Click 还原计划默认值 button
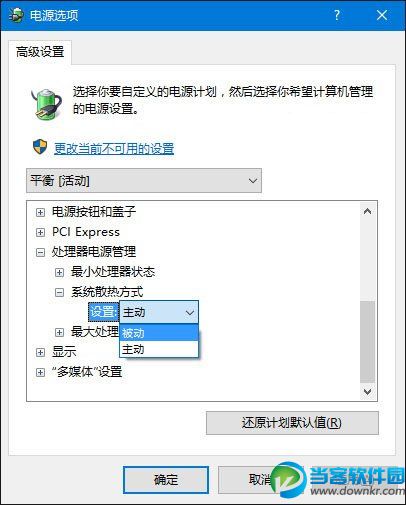406x505 pixels. (x=292, y=423)
